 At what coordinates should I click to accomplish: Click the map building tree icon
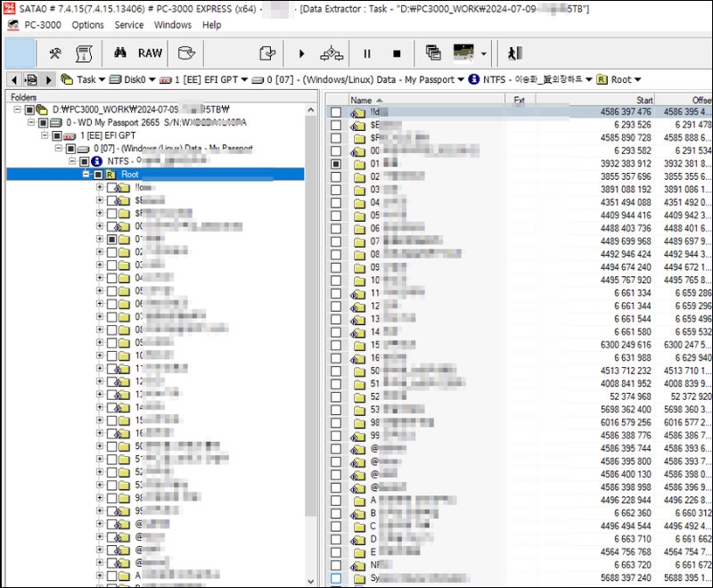pyautogui.click(x=332, y=53)
